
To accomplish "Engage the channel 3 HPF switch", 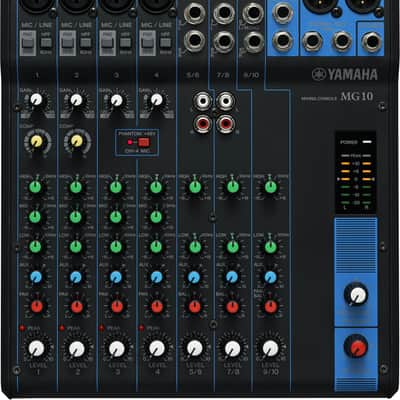I will click(126, 42).
